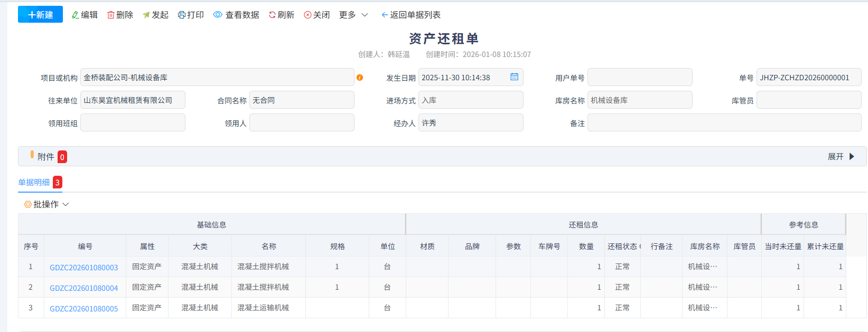Click the 查看数据 eye icon
The image size is (868, 332).
(218, 15)
